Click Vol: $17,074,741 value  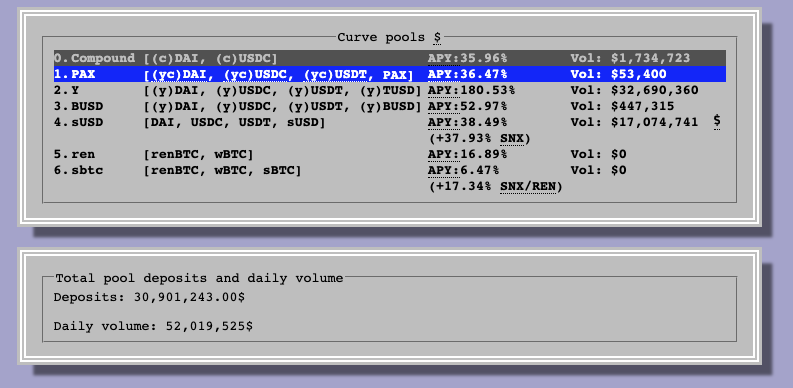[634, 123]
